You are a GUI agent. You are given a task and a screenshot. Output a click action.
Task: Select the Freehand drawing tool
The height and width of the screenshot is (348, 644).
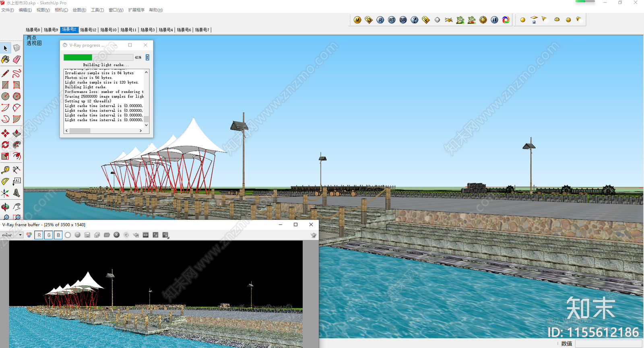tap(17, 74)
